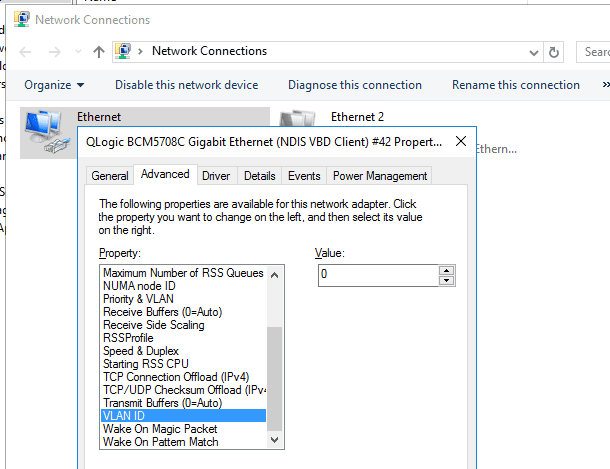Viewport: 610px width, 469px height.
Task: Open the recent locations dropdown arrow
Action: tap(78, 52)
